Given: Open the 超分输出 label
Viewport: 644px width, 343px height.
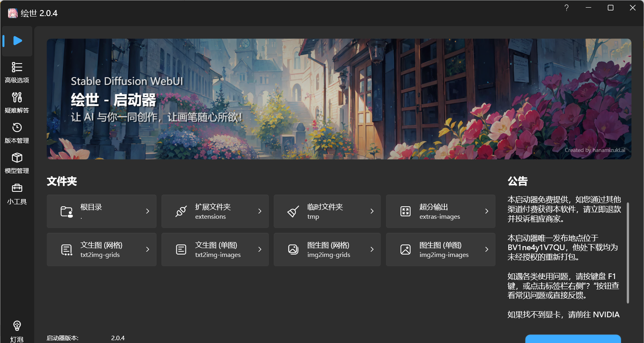Looking at the screenshot, I should click(433, 207).
